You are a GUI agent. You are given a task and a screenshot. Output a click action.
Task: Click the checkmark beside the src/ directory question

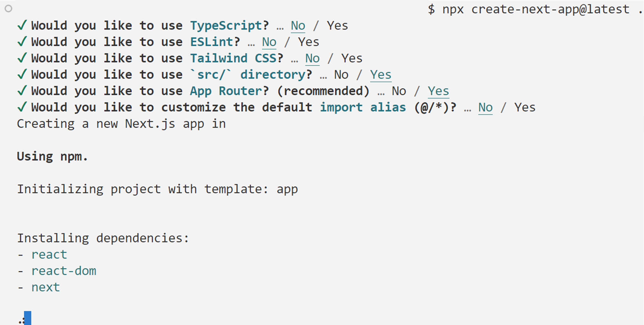(22, 74)
